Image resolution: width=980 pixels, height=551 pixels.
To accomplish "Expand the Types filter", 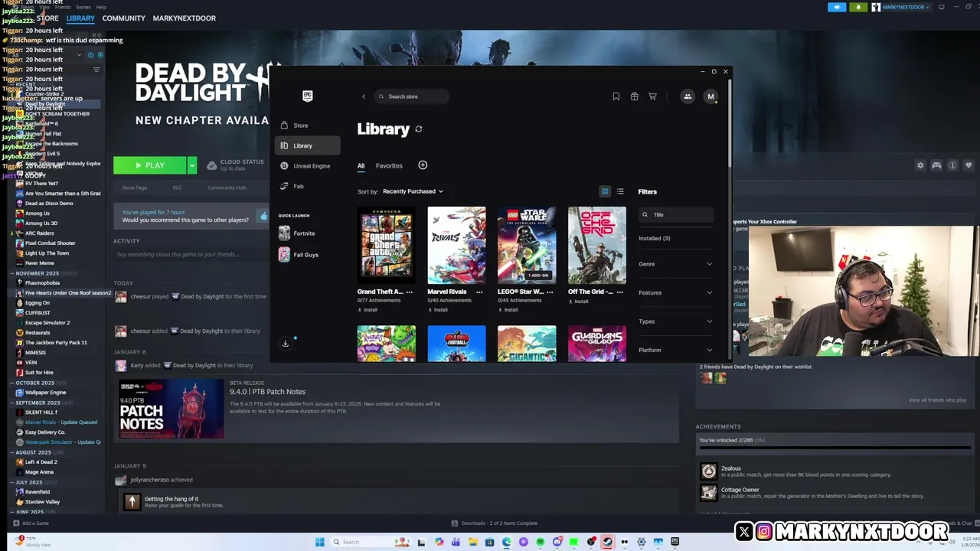I will pos(676,321).
